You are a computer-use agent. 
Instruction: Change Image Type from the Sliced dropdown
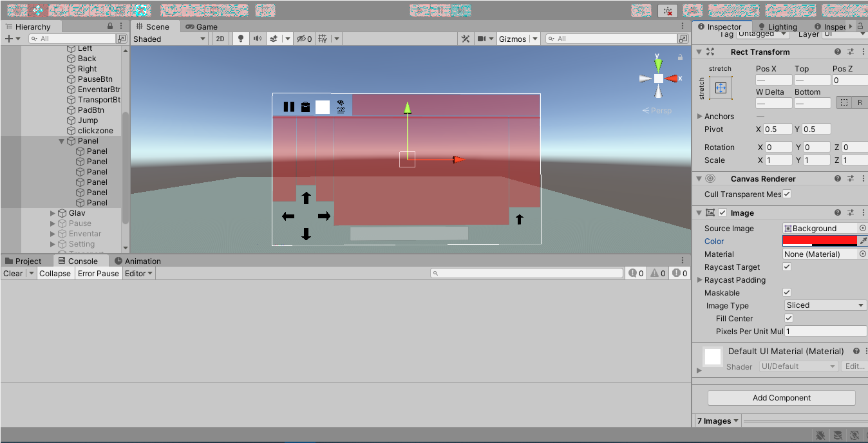pos(824,305)
